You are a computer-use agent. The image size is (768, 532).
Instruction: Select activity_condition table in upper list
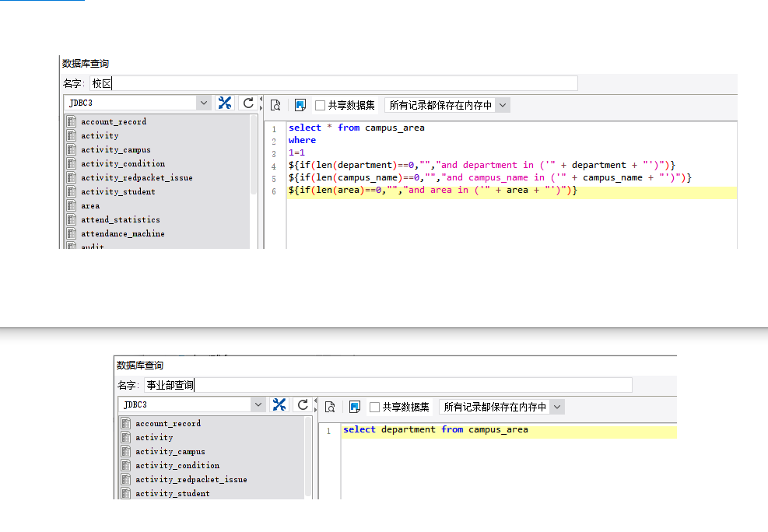pyautogui.click(x=123, y=163)
